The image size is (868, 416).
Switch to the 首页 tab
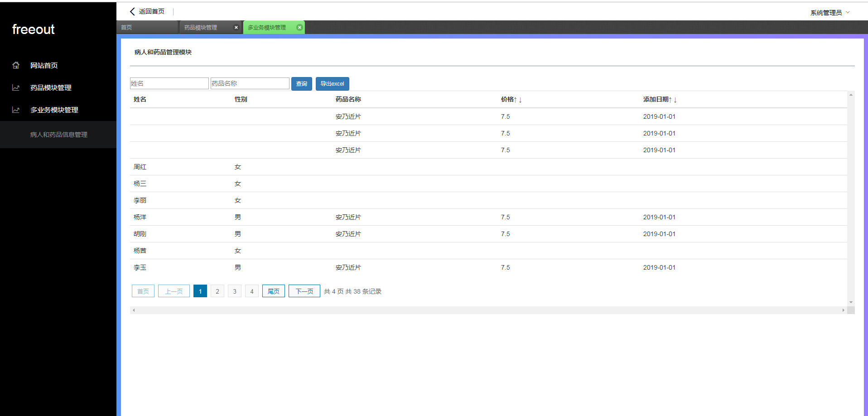point(147,27)
